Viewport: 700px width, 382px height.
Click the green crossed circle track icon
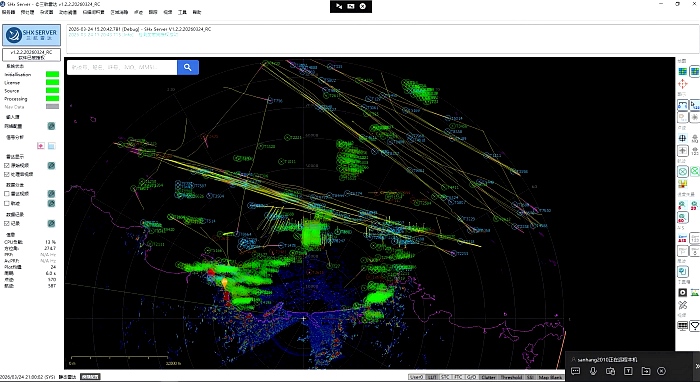coord(683,171)
